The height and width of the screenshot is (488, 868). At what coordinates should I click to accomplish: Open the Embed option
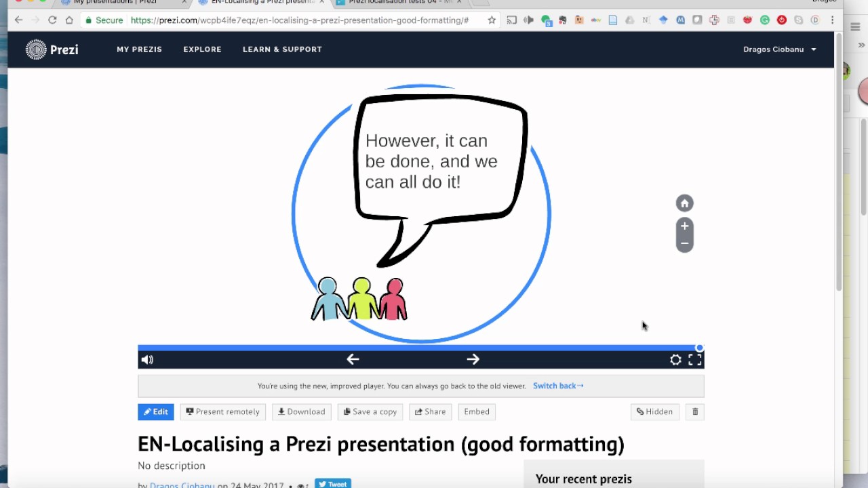click(x=477, y=412)
